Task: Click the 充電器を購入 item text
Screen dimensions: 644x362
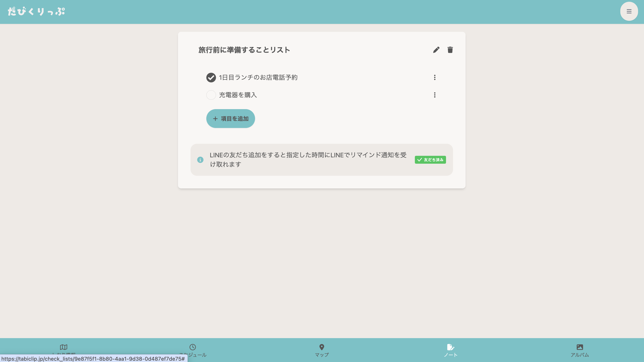Action: 238,95
